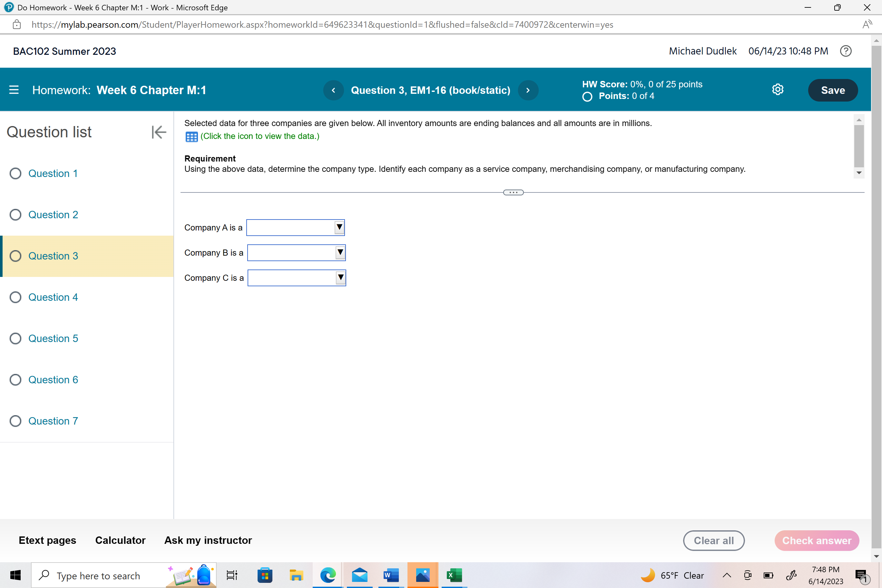Open the Company C type dropdown
This screenshot has width=882, height=588.
point(297,278)
